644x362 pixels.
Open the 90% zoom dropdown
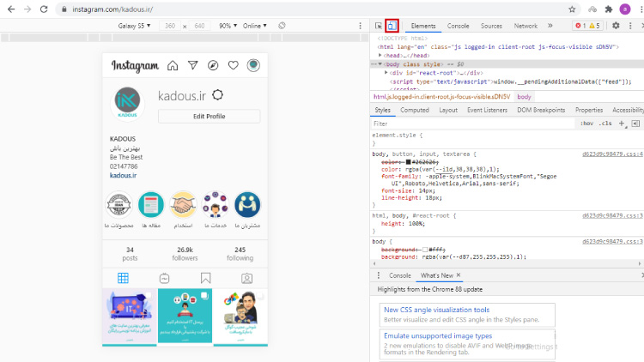click(228, 26)
